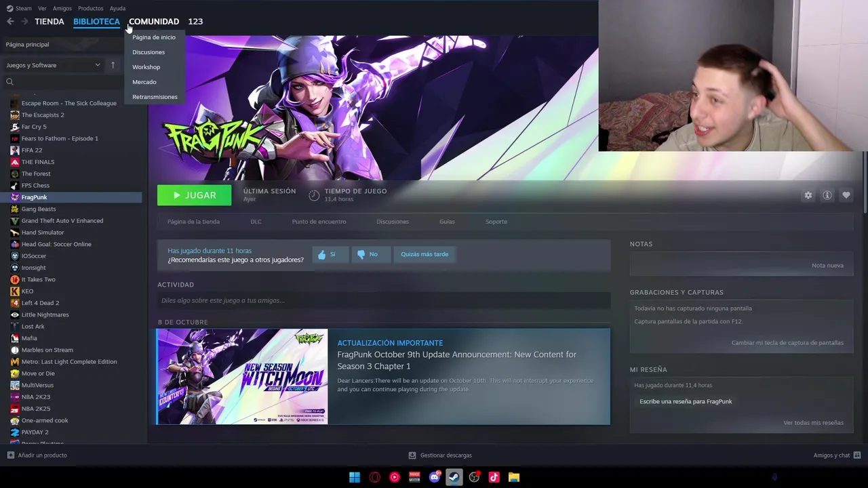
Task: Click the green JUGAR play button
Action: pyautogui.click(x=194, y=195)
